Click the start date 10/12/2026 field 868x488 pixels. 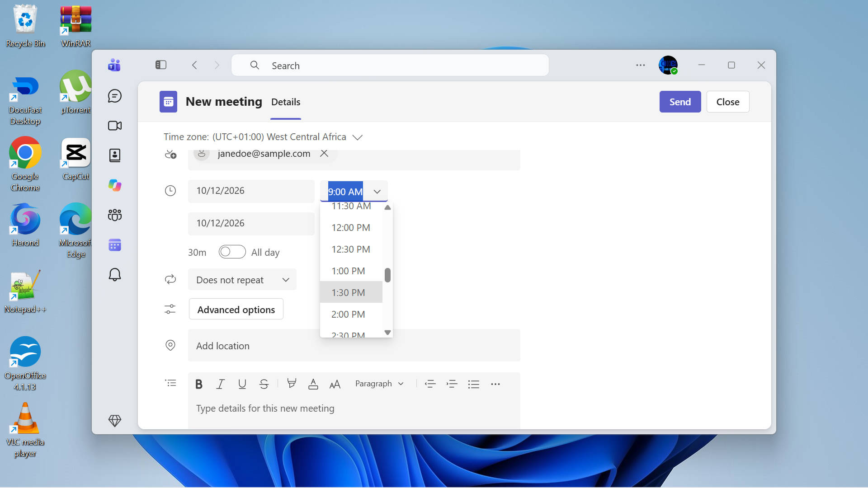coord(251,191)
